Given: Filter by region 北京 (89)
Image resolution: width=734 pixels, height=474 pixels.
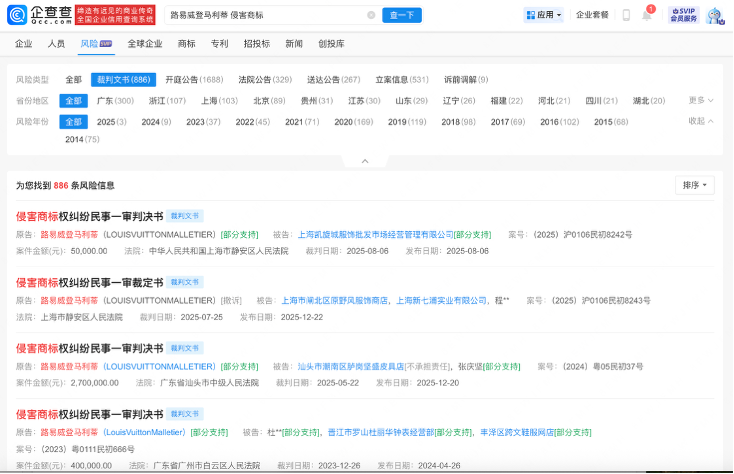Looking at the screenshot, I should tap(269, 101).
